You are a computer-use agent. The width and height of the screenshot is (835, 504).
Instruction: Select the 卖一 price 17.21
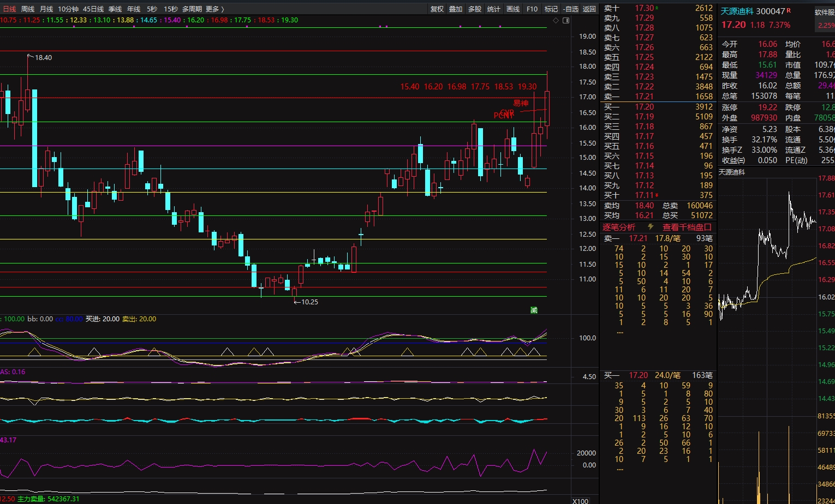click(644, 97)
